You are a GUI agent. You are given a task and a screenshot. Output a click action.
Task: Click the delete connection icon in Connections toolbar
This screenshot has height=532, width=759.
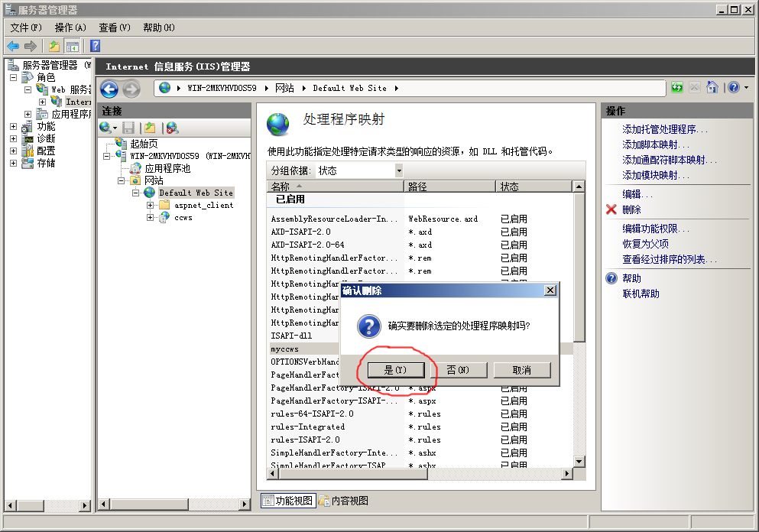click(x=172, y=128)
